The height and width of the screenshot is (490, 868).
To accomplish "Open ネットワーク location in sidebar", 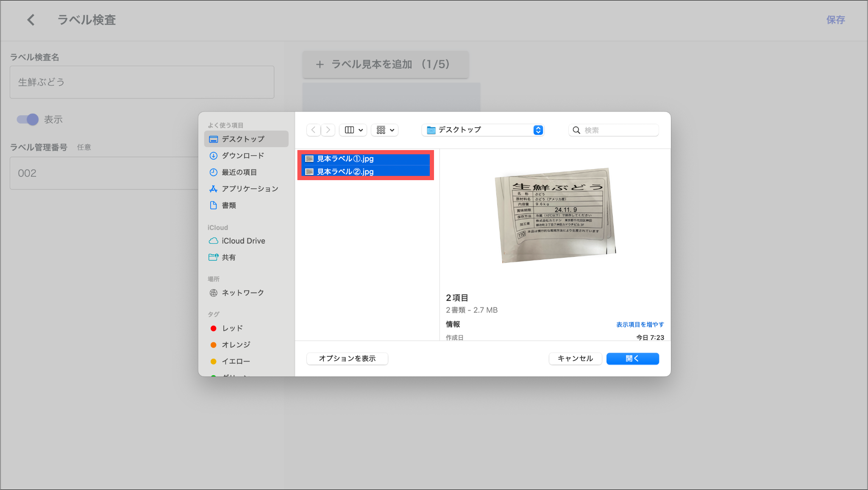I will pyautogui.click(x=242, y=293).
